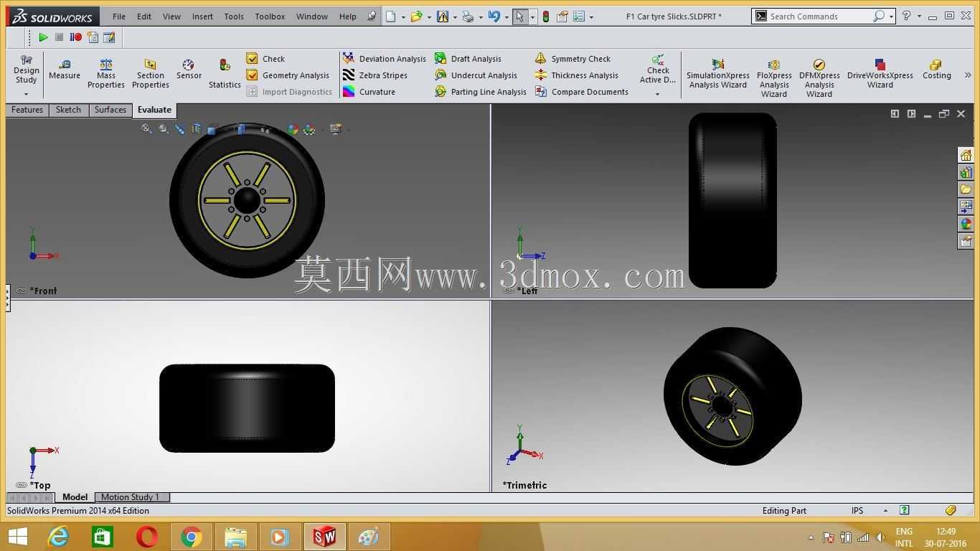Screen dimensions: 980x551
Task: Click Zoom to Fit in view toolbar
Action: [x=146, y=129]
